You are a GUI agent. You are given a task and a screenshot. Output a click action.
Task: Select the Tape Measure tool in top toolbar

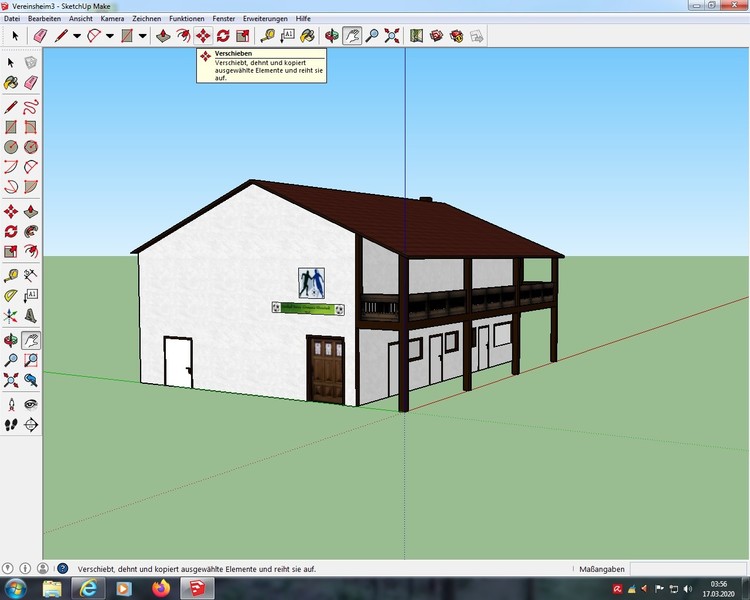[268, 36]
